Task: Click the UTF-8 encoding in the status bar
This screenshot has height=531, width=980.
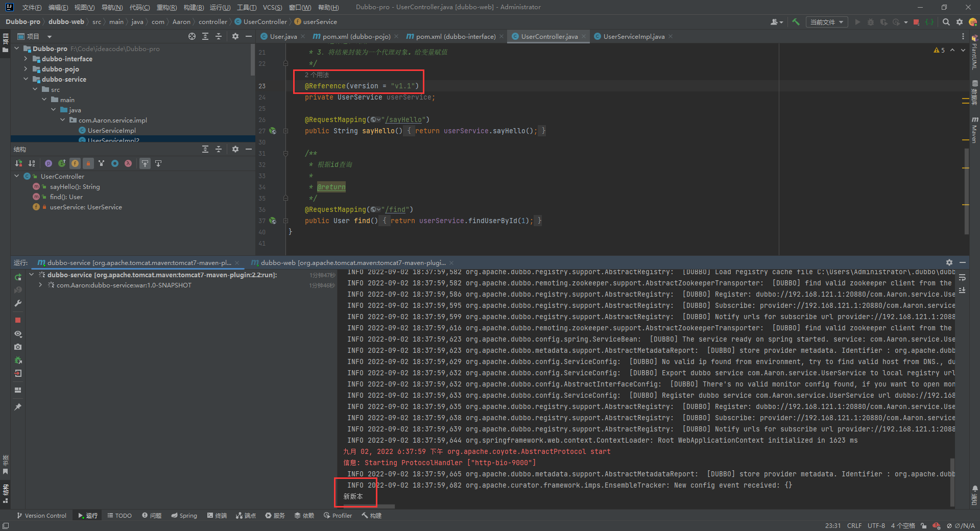Action: pos(876,525)
